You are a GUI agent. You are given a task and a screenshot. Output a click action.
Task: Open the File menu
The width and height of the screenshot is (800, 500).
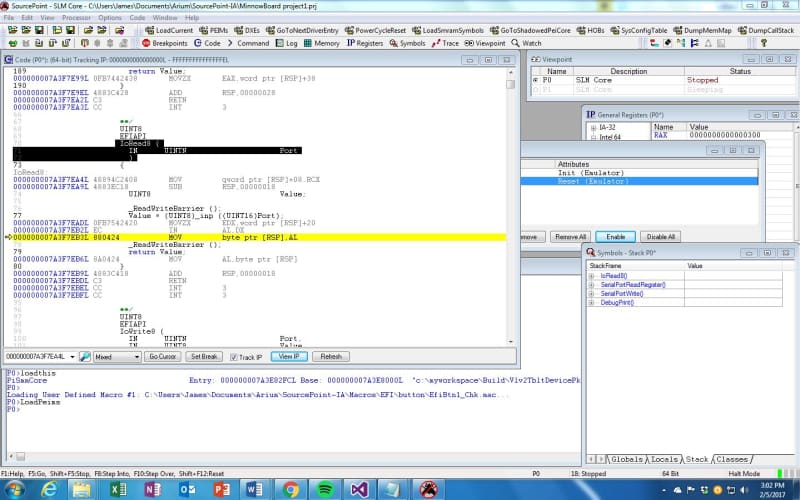(9, 17)
